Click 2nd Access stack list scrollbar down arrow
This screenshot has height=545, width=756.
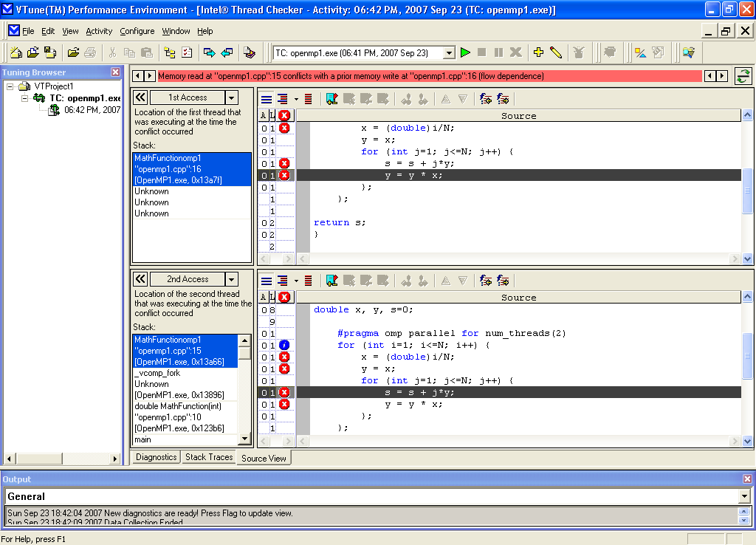coord(245,439)
